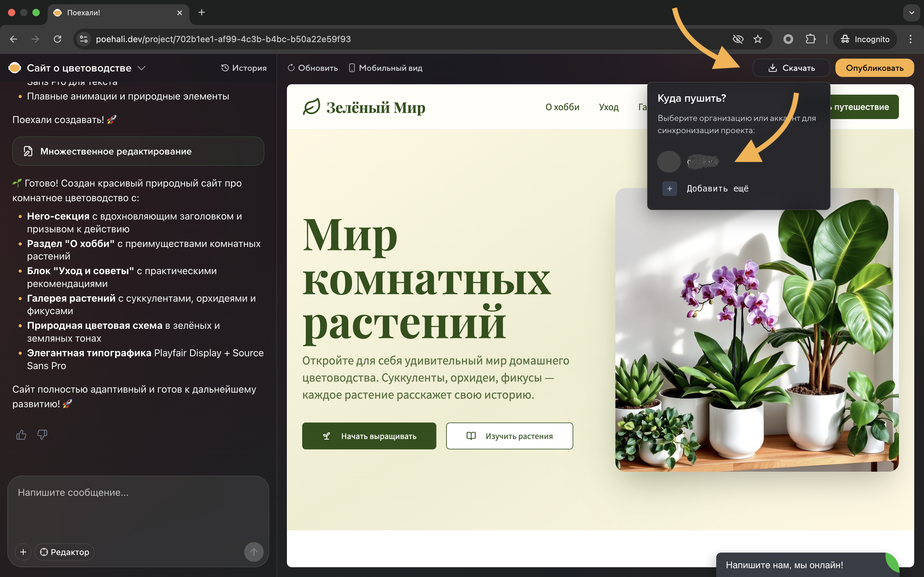Image resolution: width=924 pixels, height=577 pixels.
Task: Click the Опубликовать button
Action: [x=875, y=67]
